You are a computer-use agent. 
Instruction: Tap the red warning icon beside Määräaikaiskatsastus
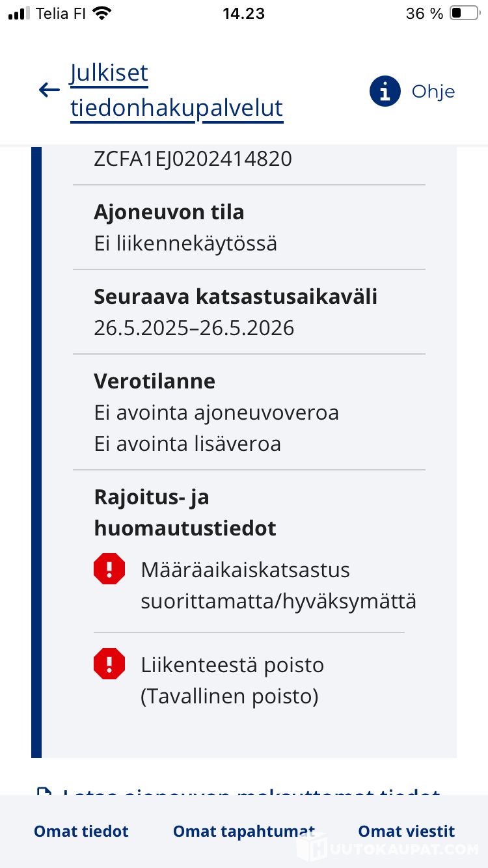click(x=109, y=569)
